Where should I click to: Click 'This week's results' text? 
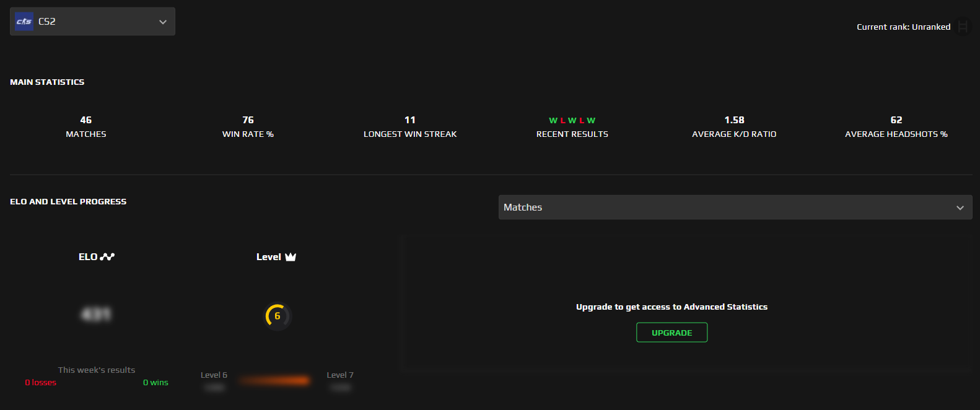[x=97, y=370]
